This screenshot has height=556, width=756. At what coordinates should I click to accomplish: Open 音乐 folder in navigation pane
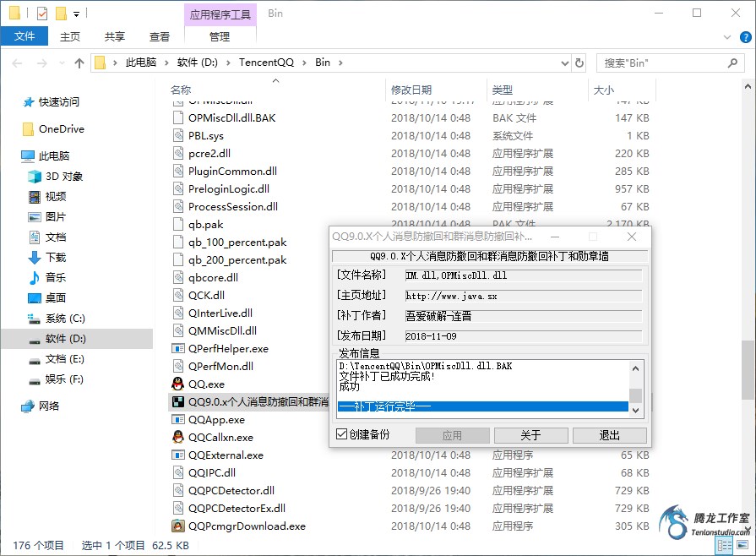[x=46, y=277]
